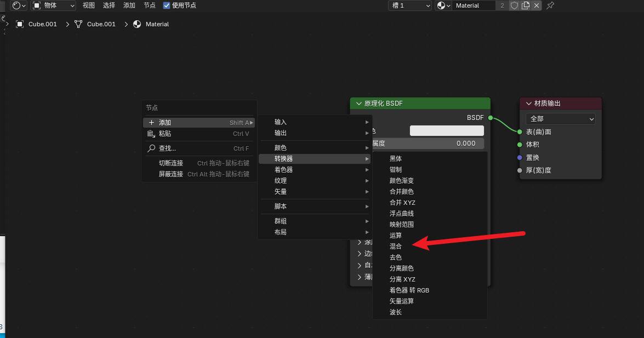Toggle the 使用节点 checkbox

coord(167,5)
